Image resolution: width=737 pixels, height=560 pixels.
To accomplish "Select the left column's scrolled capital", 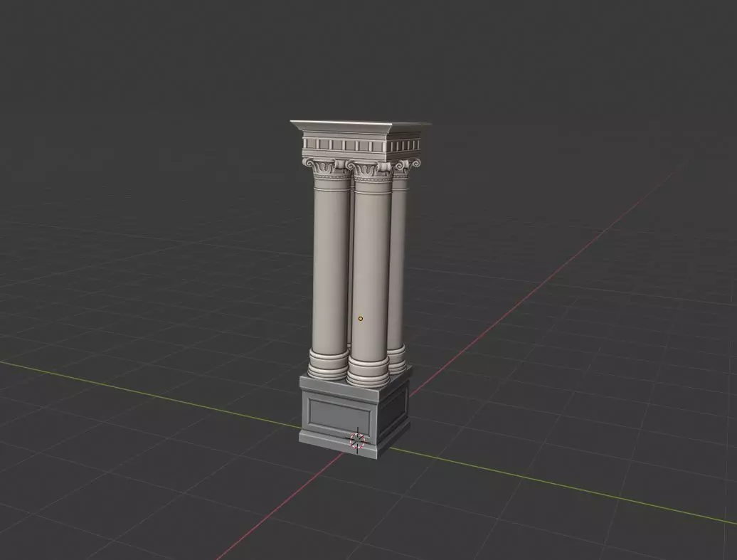I will [x=325, y=167].
